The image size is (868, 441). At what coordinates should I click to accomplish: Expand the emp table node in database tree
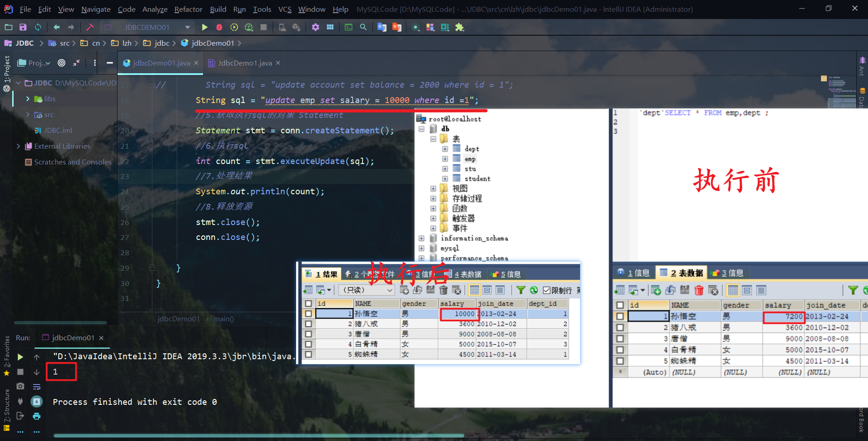click(x=445, y=159)
